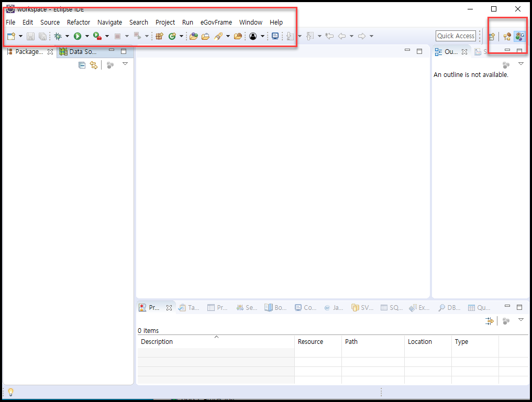
Task: Sort by the Resource column header
Action: pos(318,342)
